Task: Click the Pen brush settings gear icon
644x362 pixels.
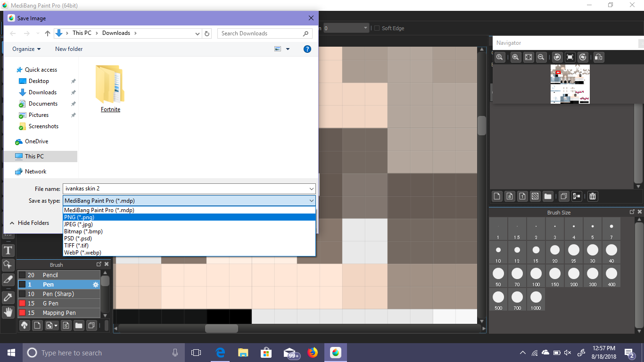Action: 96,285
